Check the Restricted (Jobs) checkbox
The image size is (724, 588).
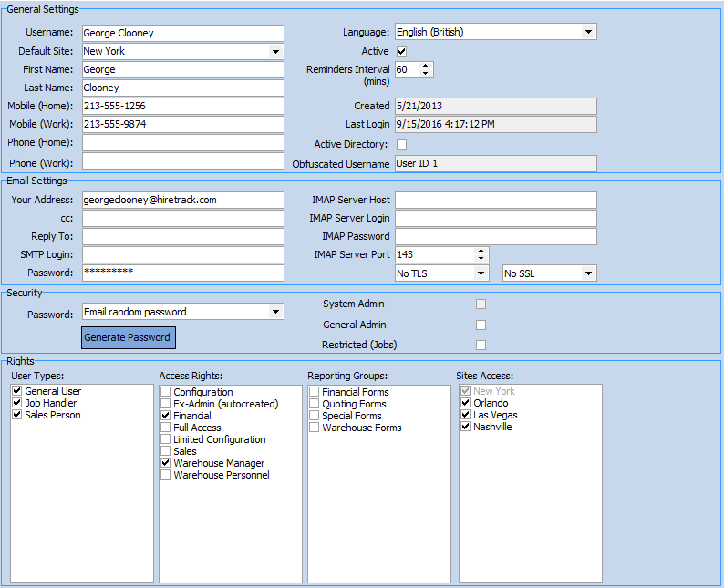pos(481,346)
